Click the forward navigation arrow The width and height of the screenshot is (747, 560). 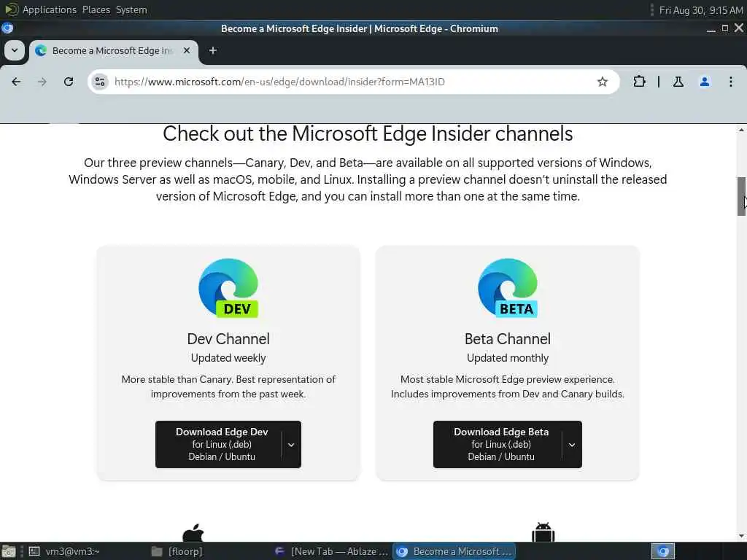click(x=42, y=82)
